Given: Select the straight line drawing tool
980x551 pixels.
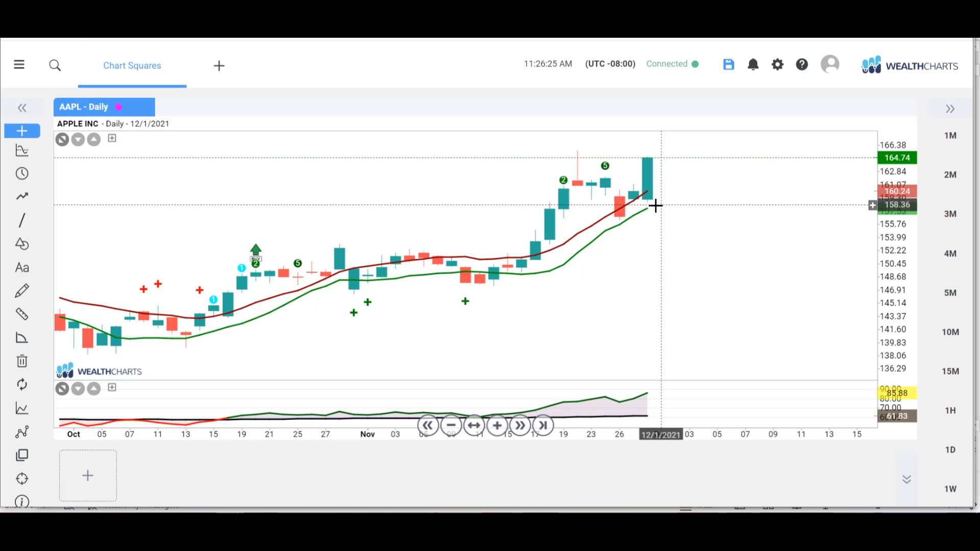Looking at the screenshot, I should (x=22, y=220).
